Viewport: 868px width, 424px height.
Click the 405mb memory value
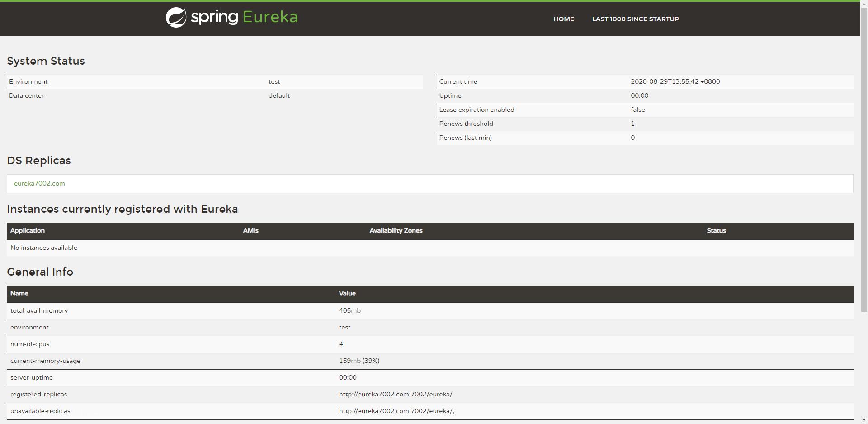coord(350,310)
